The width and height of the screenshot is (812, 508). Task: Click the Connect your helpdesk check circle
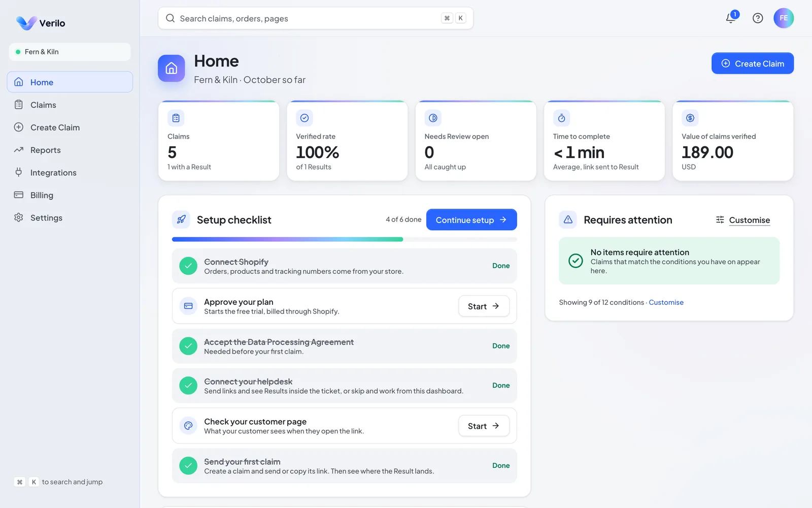[188, 386]
